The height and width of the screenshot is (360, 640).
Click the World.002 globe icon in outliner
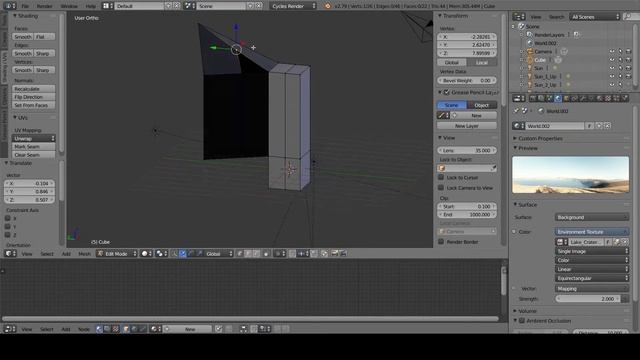(530, 43)
